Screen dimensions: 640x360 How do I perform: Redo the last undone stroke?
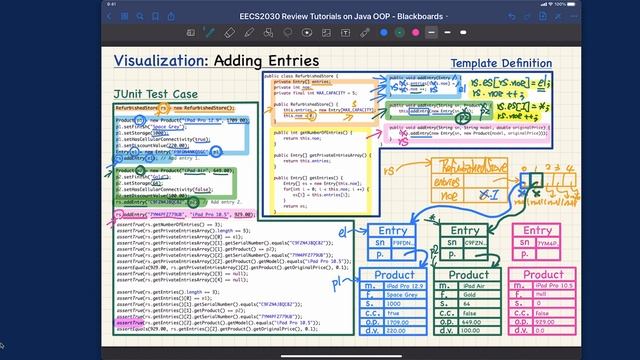click(x=527, y=16)
